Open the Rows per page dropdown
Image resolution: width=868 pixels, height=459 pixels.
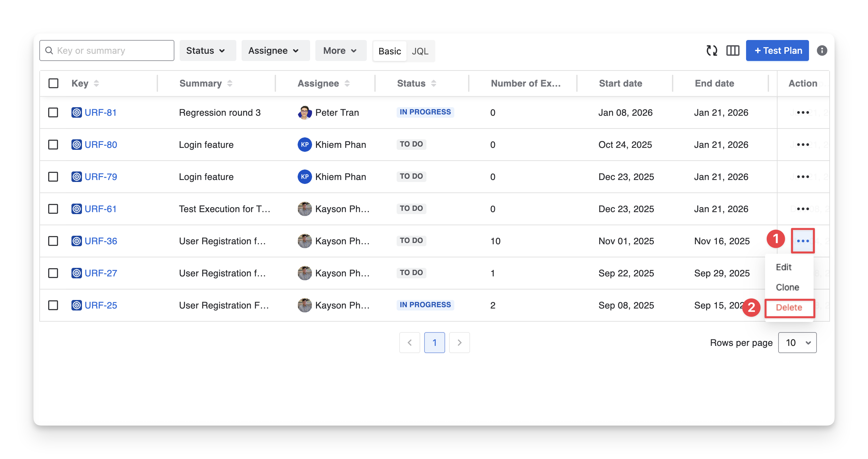click(797, 342)
